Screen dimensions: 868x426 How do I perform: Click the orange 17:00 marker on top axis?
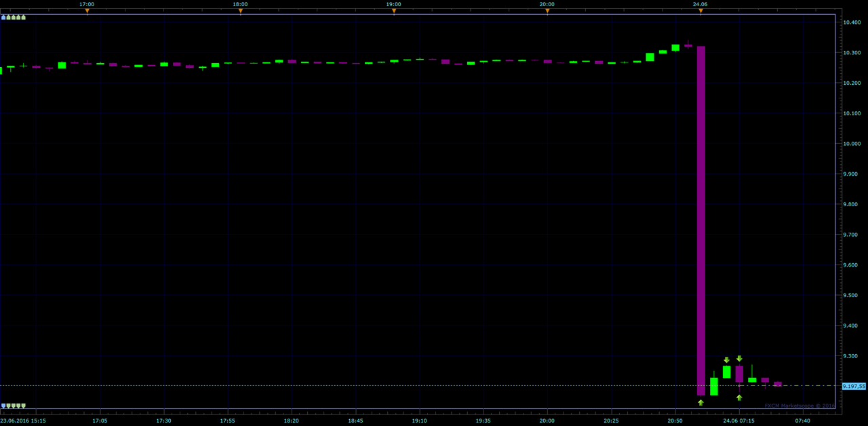[x=87, y=11]
